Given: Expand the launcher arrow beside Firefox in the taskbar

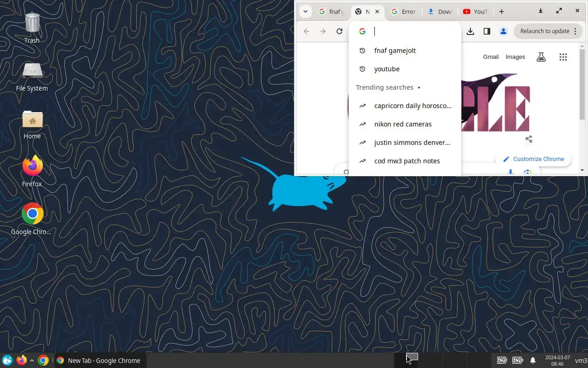Looking at the screenshot, I should tap(32, 360).
